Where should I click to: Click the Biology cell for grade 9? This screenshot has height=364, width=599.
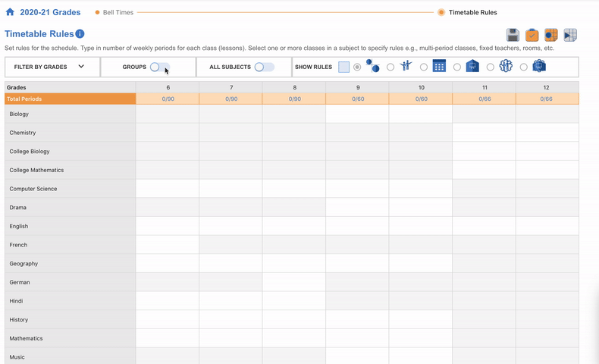(358, 114)
